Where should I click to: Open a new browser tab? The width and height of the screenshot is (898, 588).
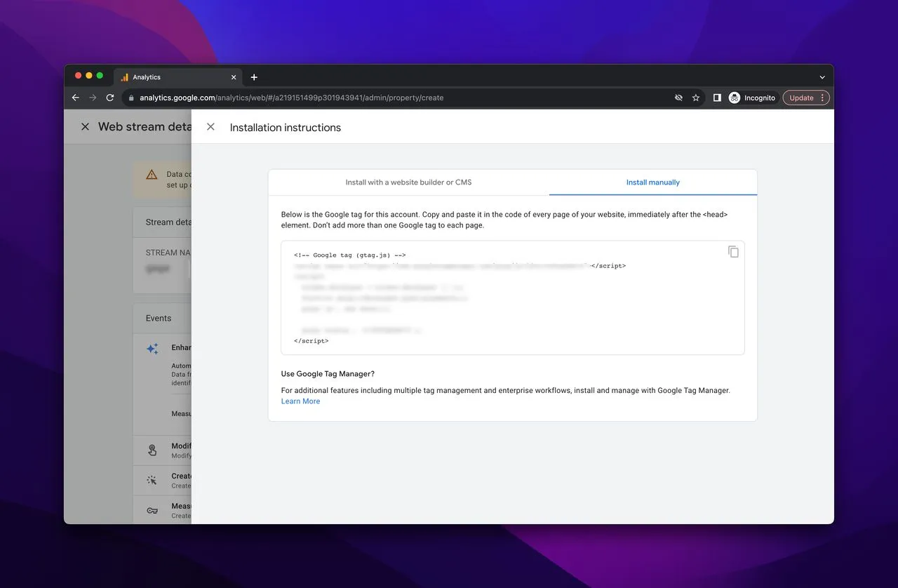(254, 77)
